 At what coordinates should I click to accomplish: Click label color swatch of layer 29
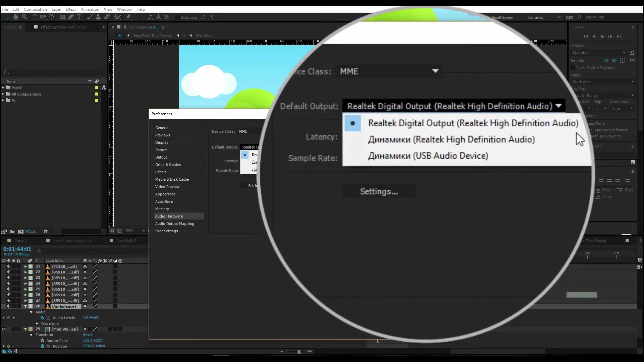31,329
